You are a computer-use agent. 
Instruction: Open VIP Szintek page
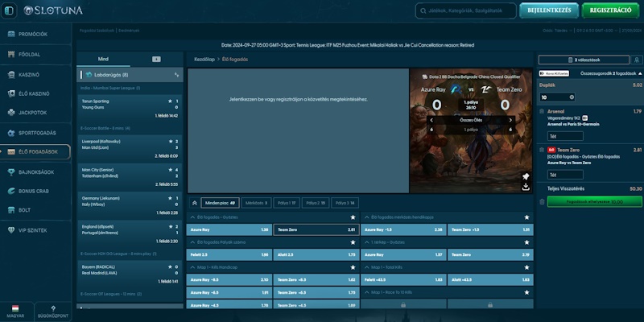[x=32, y=230]
